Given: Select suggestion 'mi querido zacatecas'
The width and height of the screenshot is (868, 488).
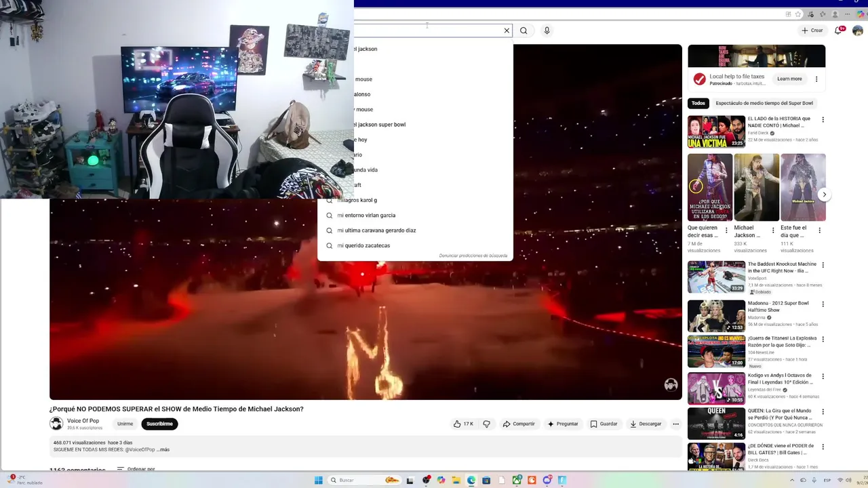Looking at the screenshot, I should coord(415,245).
